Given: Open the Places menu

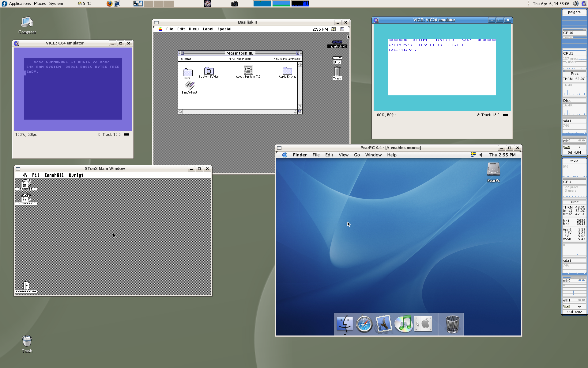Looking at the screenshot, I should coord(40,4).
